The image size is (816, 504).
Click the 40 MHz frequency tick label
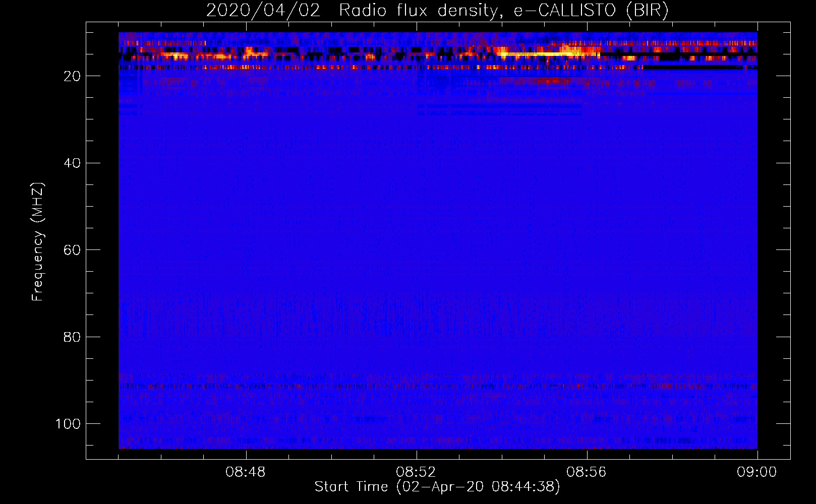click(73, 163)
